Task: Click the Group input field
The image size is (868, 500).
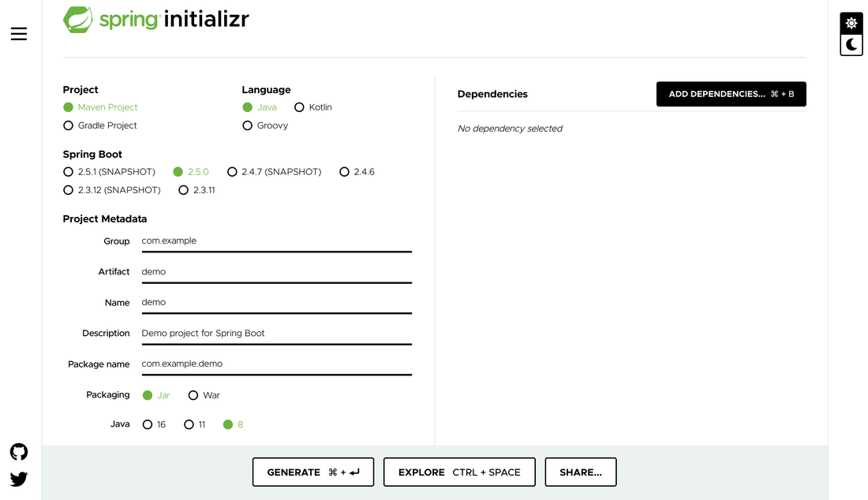Action: (x=277, y=241)
